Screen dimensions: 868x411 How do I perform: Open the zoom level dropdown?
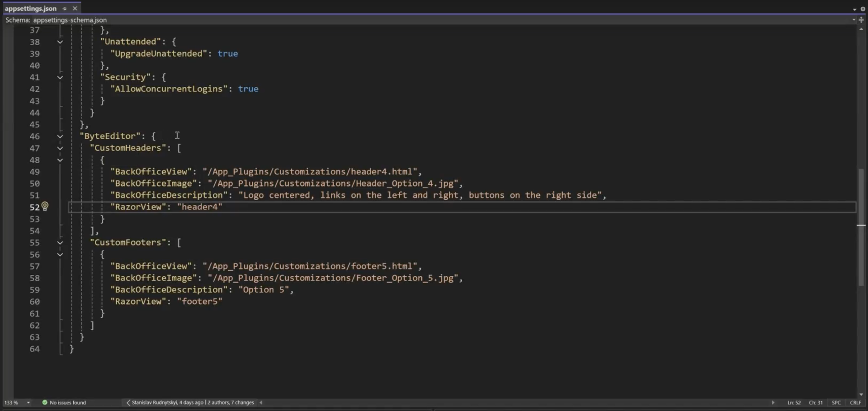pos(28,402)
